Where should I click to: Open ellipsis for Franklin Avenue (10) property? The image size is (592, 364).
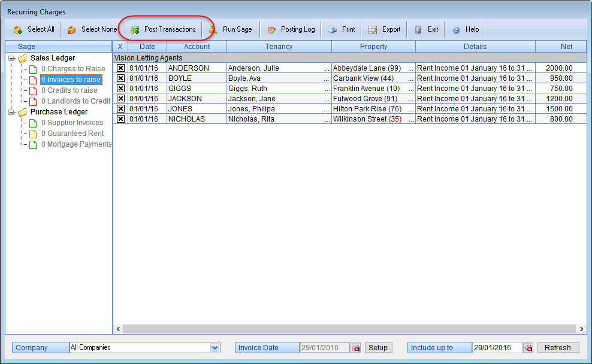[411, 89]
